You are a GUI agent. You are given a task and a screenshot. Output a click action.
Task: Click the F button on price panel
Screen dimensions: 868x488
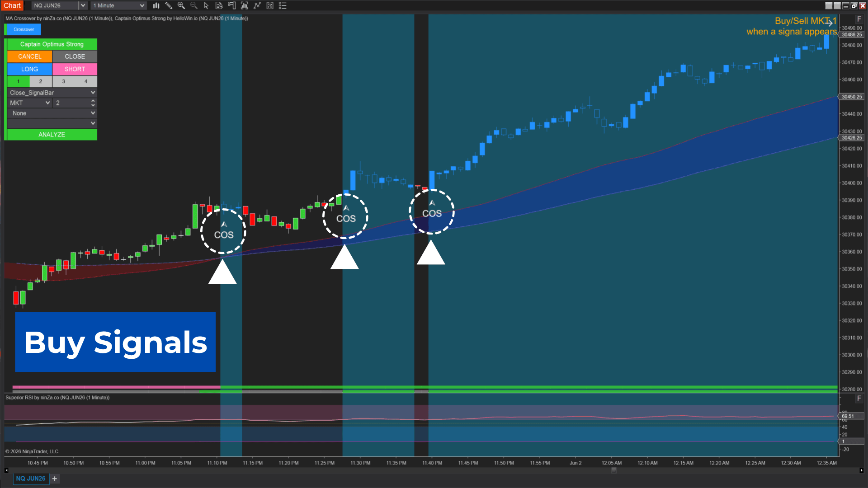point(859,19)
